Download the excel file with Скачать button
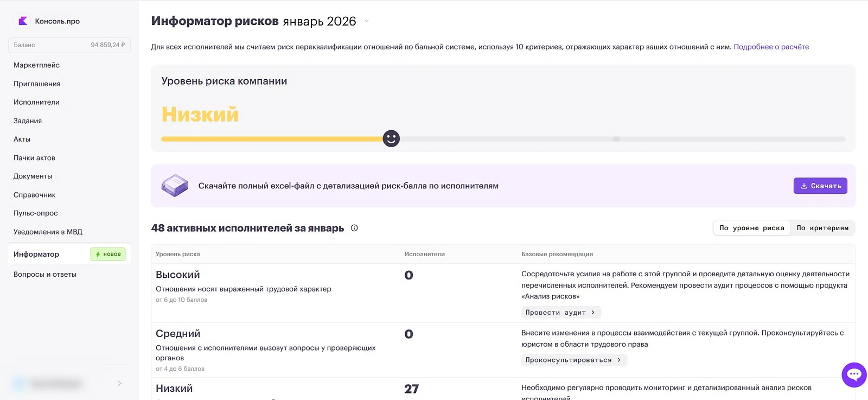Viewport: 868px width, 400px height. [820, 186]
